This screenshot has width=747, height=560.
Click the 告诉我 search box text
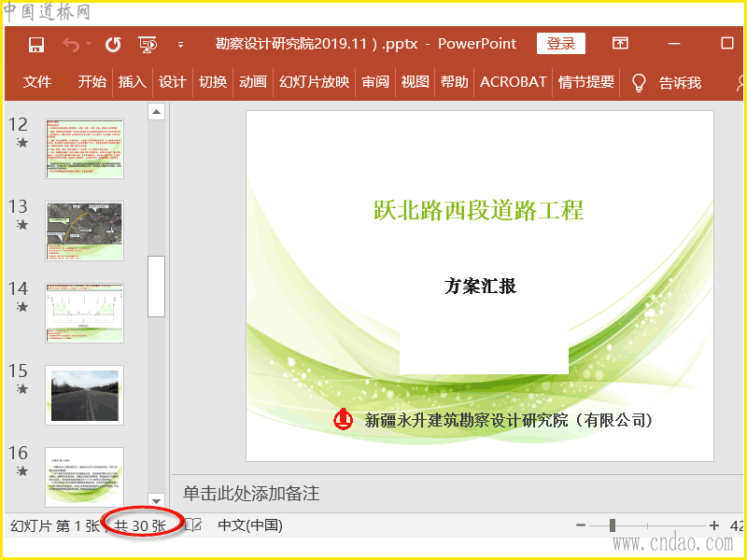680,82
